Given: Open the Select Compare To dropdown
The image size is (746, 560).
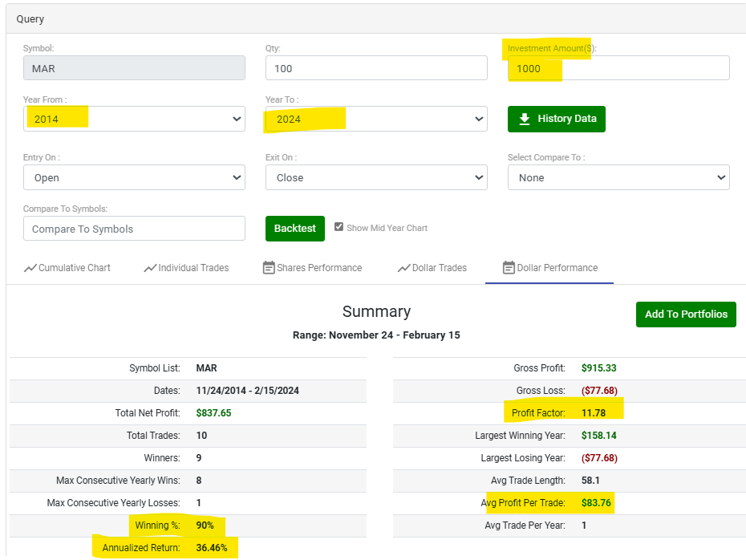Looking at the screenshot, I should 618,177.
